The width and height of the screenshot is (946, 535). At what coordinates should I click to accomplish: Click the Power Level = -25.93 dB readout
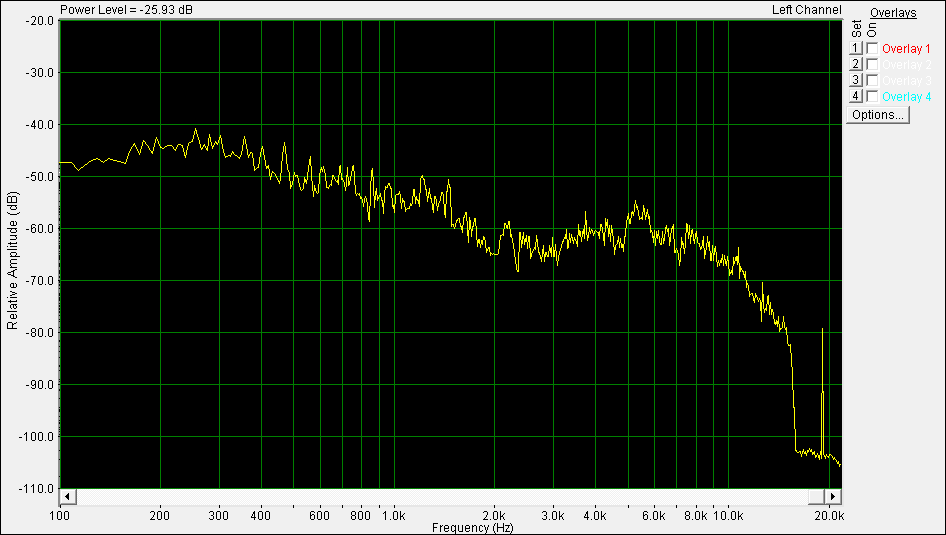pos(127,10)
